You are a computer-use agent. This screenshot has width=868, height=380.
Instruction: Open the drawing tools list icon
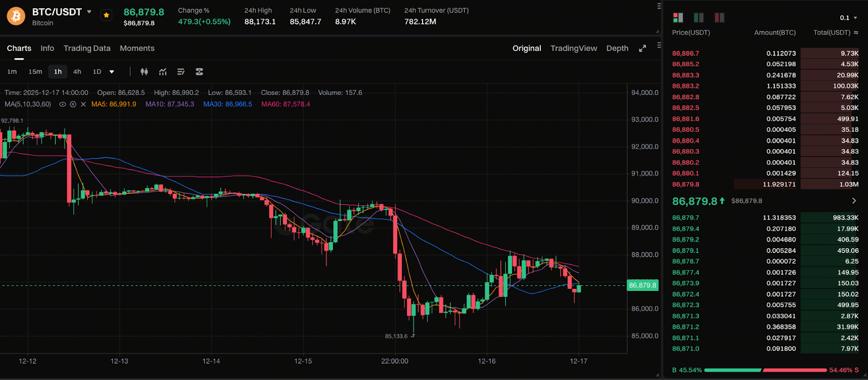click(x=181, y=72)
